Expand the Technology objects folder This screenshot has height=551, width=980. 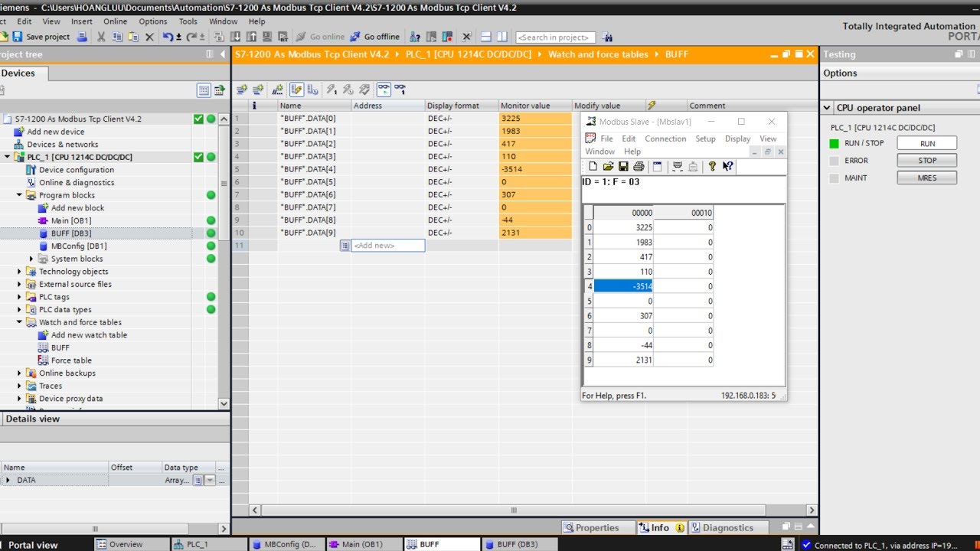(20, 272)
